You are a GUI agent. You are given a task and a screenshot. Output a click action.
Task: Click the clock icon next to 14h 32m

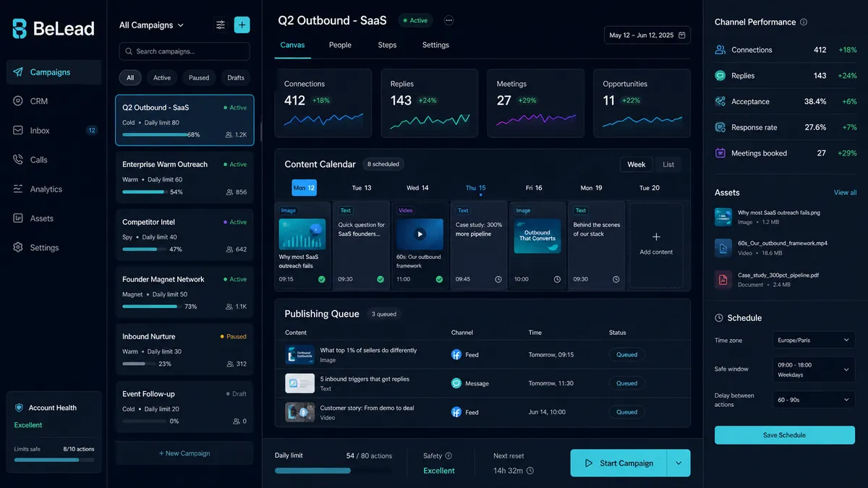click(530, 471)
